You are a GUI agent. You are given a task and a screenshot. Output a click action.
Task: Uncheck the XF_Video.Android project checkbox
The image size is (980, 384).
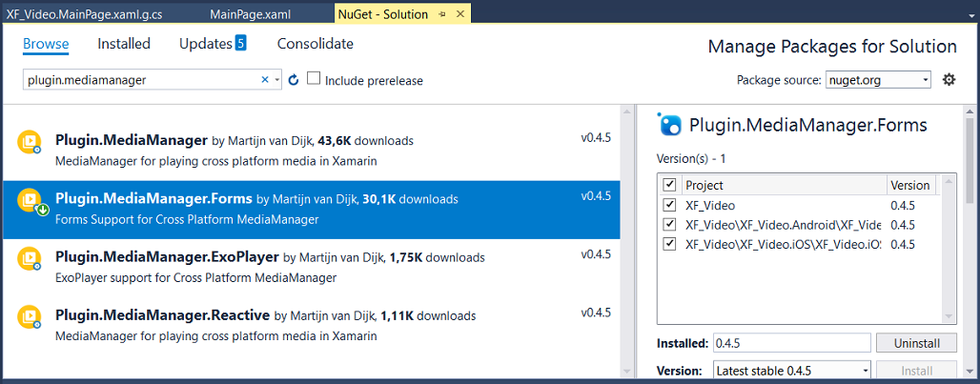coord(669,224)
